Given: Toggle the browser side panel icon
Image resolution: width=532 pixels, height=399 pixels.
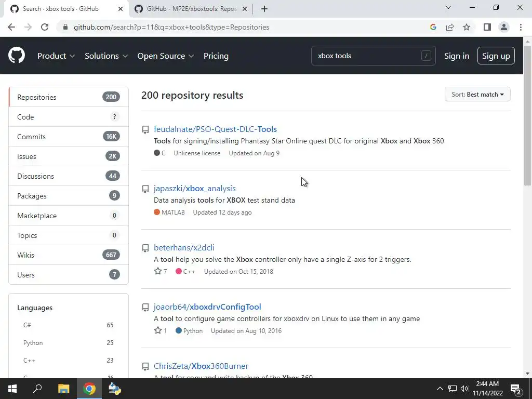Looking at the screenshot, I should coord(487,27).
